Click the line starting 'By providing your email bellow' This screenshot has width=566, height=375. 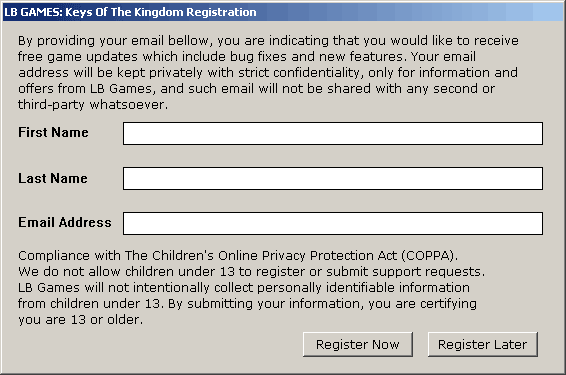point(268,41)
